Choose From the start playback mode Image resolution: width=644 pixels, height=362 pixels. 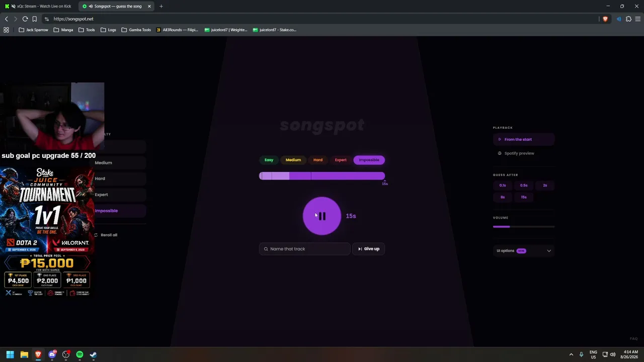(x=523, y=139)
